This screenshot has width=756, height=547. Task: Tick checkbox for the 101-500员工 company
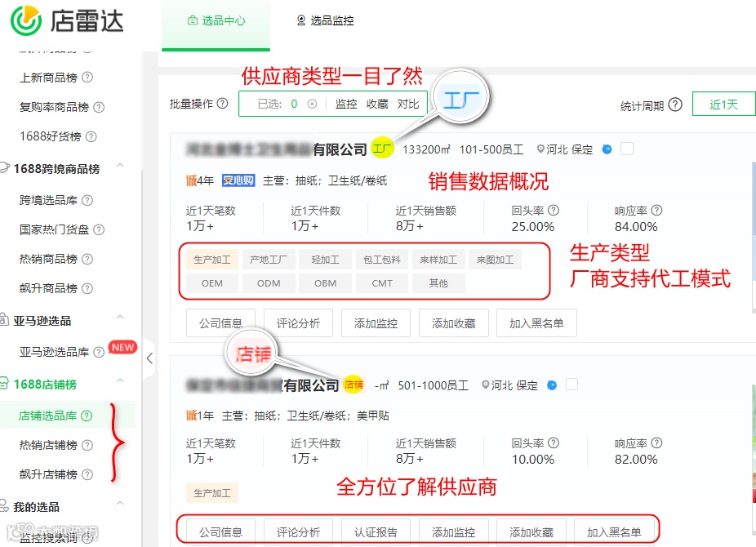point(627,149)
